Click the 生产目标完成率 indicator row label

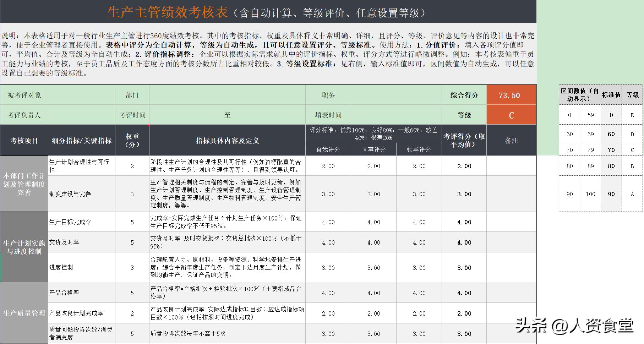tap(71, 222)
